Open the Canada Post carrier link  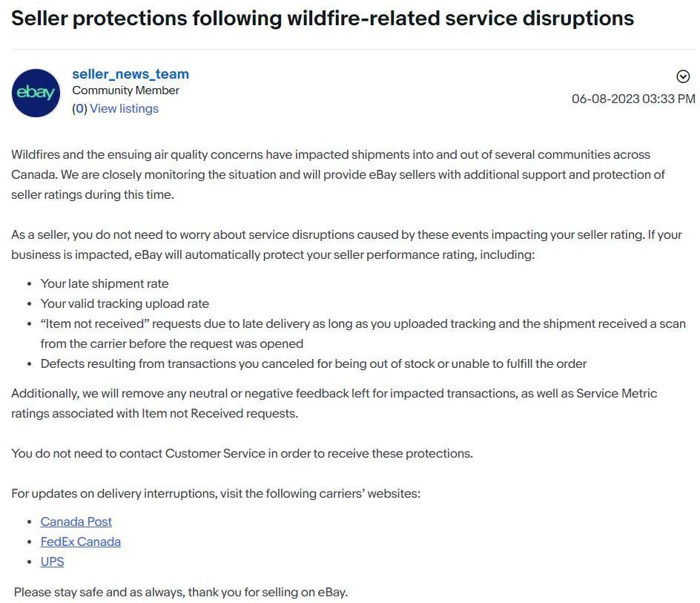(x=76, y=521)
